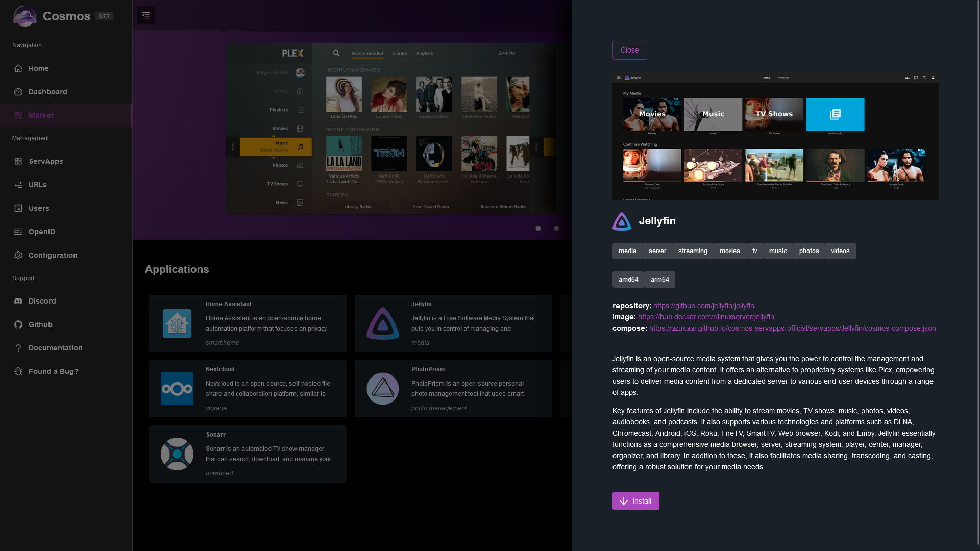Open the Github icon in the sidebar
This screenshot has width=980, height=551.
[x=18, y=324]
